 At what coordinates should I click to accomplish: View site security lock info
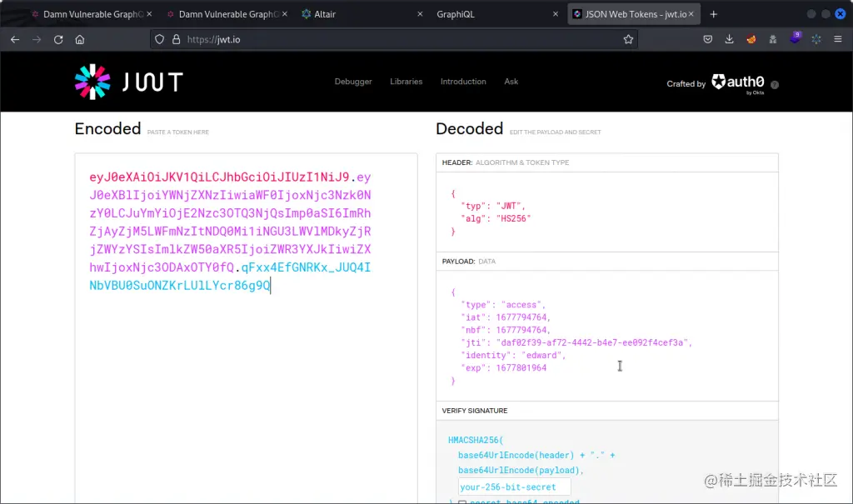(x=177, y=39)
